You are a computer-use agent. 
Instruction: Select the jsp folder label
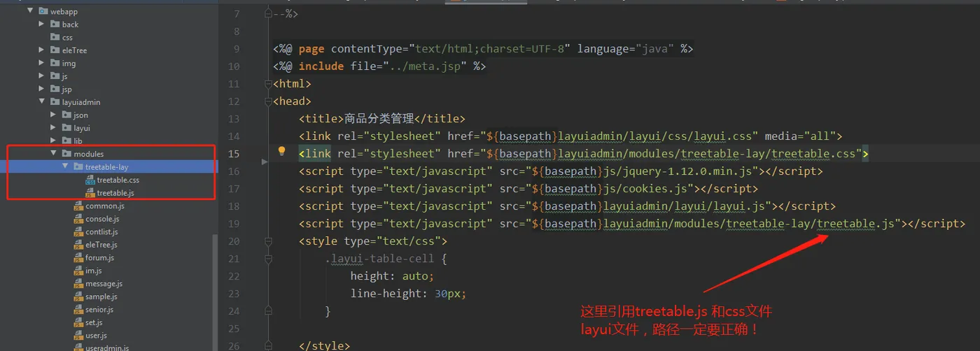[66, 89]
